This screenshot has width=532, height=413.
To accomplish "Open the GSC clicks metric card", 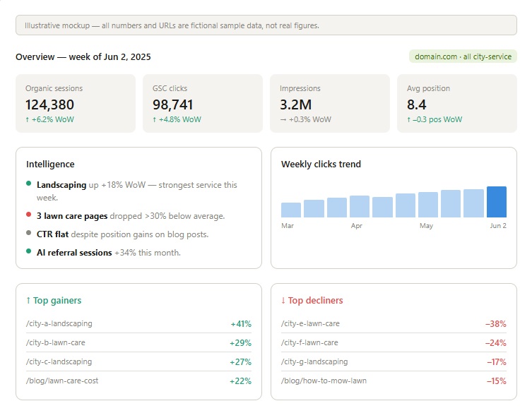I will 203,103.
